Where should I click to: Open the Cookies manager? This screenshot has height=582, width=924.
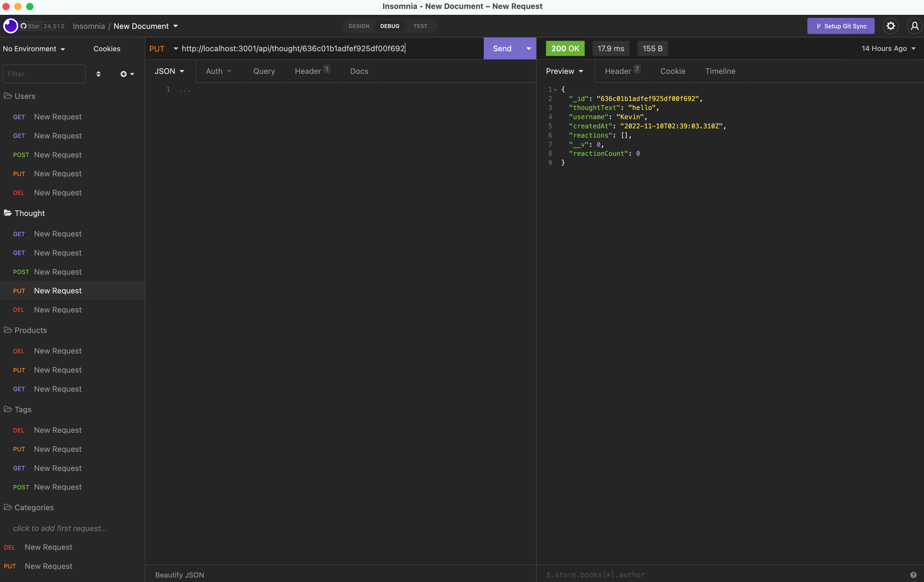(x=107, y=48)
